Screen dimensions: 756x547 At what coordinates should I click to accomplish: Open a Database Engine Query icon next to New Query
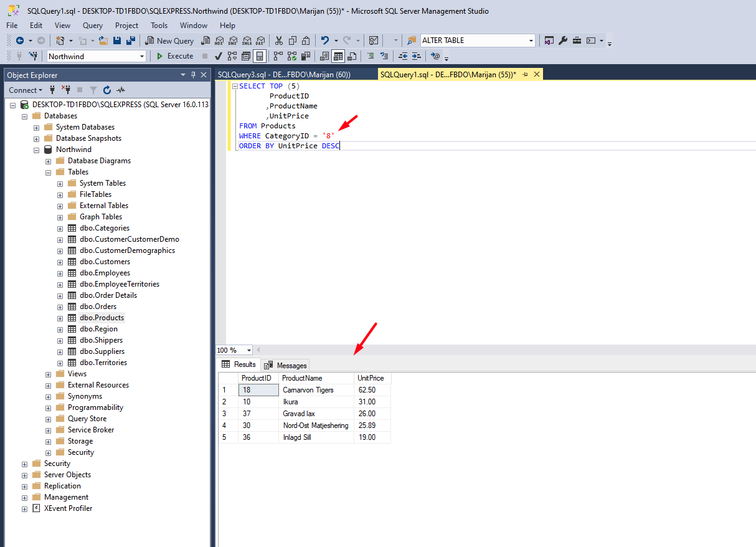coord(206,40)
